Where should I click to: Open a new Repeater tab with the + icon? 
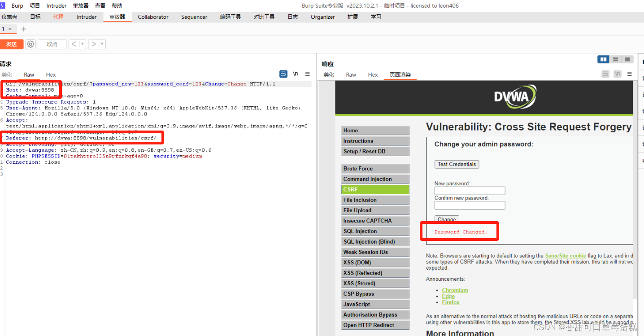point(23,28)
